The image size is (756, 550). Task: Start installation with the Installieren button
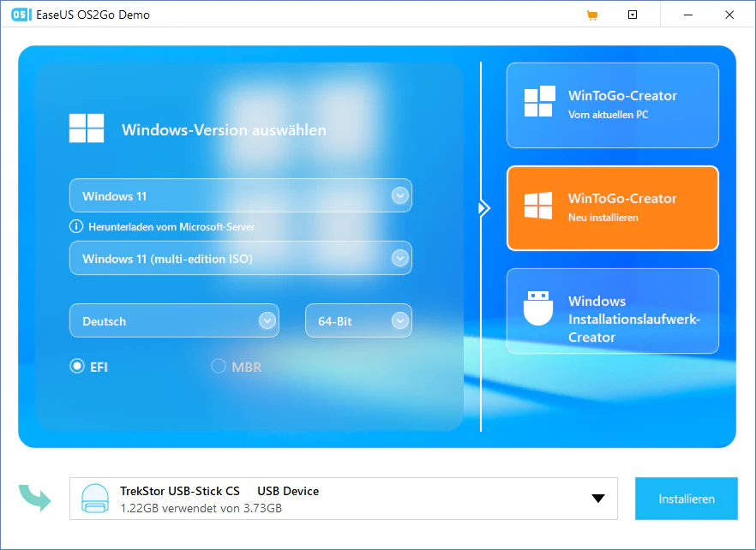686,499
